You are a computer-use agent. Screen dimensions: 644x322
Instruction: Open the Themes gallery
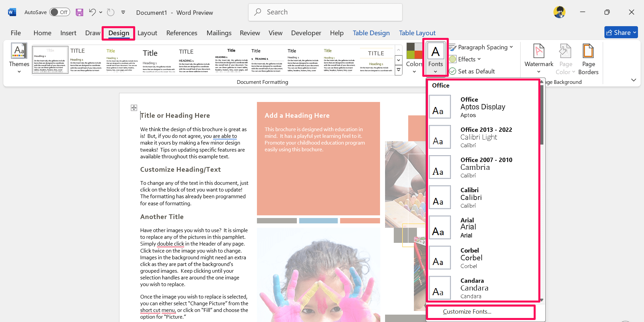(19, 58)
